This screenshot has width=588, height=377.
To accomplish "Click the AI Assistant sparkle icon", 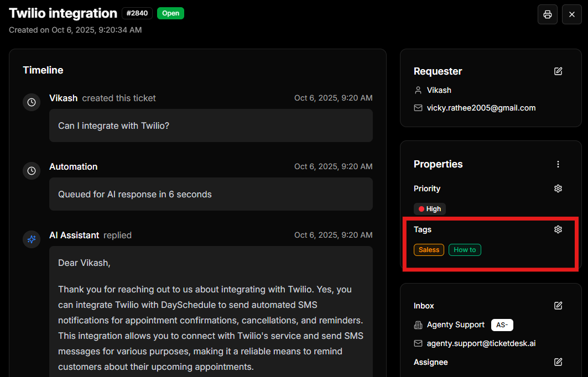I will coord(32,239).
